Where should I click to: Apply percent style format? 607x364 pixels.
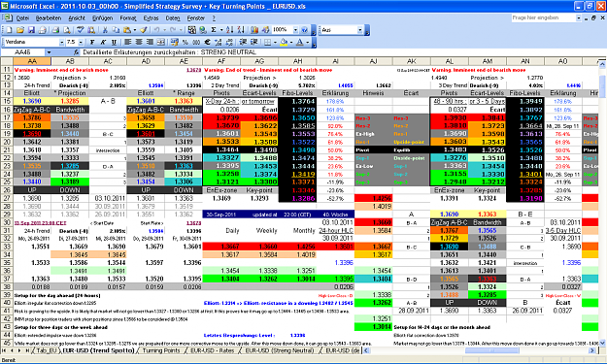tap(185, 42)
